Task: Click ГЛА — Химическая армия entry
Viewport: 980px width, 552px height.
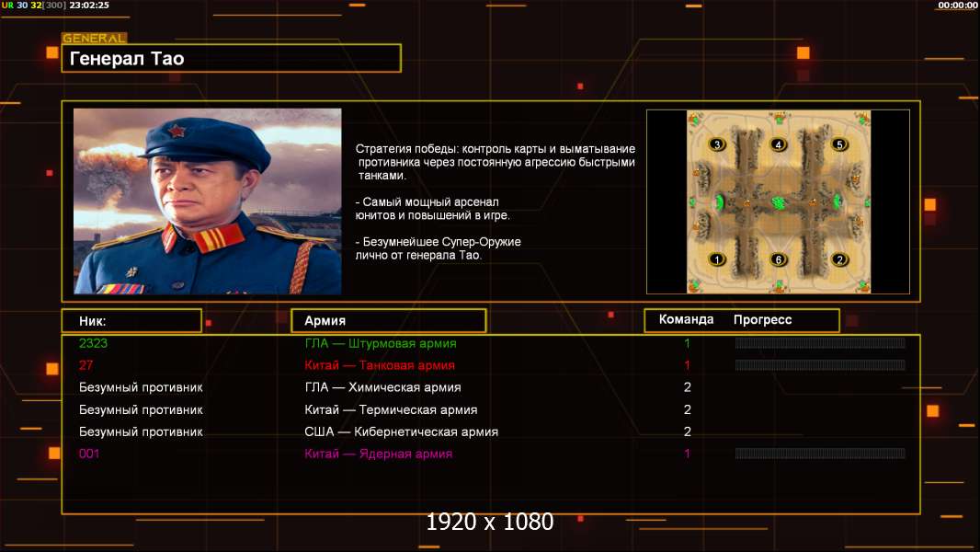Action: click(x=382, y=387)
